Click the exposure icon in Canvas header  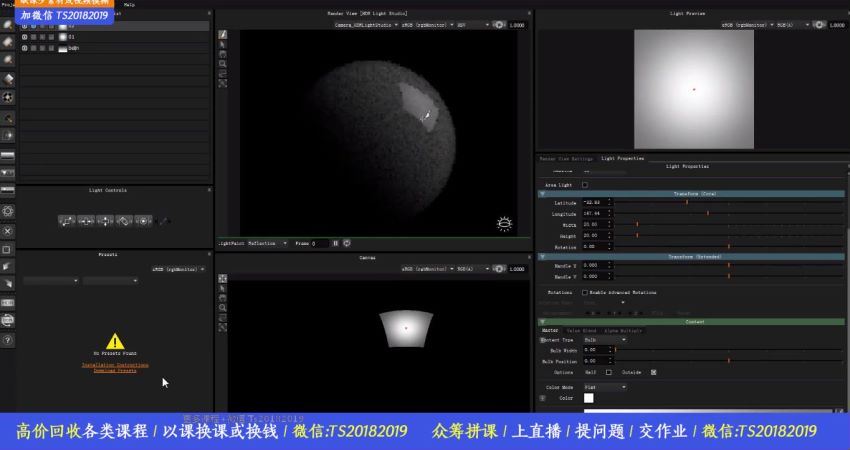click(x=499, y=268)
